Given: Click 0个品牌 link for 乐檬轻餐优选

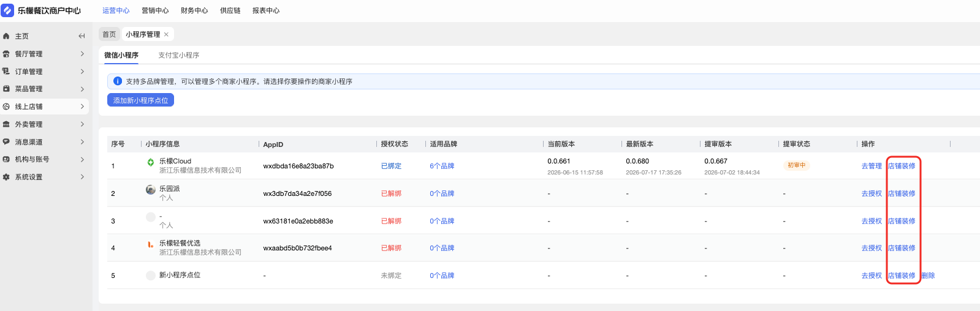Looking at the screenshot, I should [442, 248].
